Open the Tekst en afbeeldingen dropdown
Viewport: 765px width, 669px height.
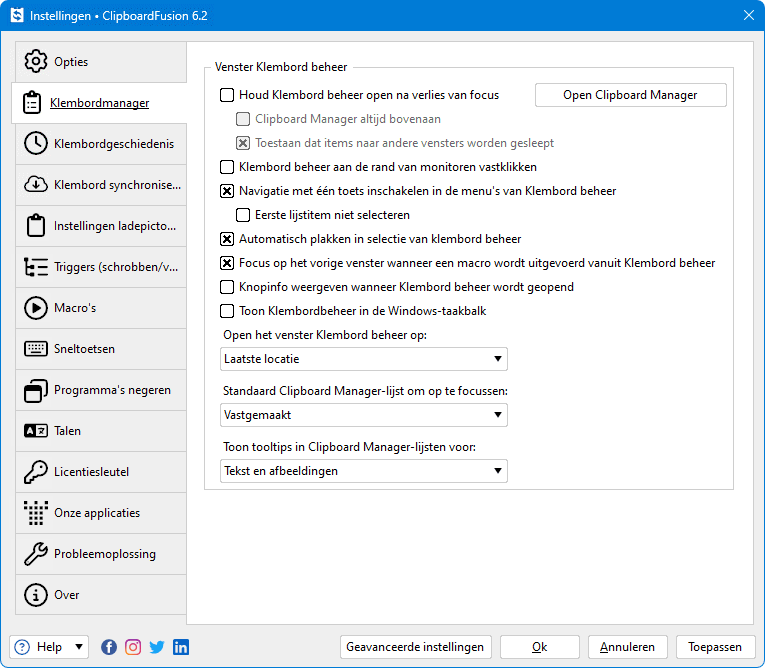363,471
